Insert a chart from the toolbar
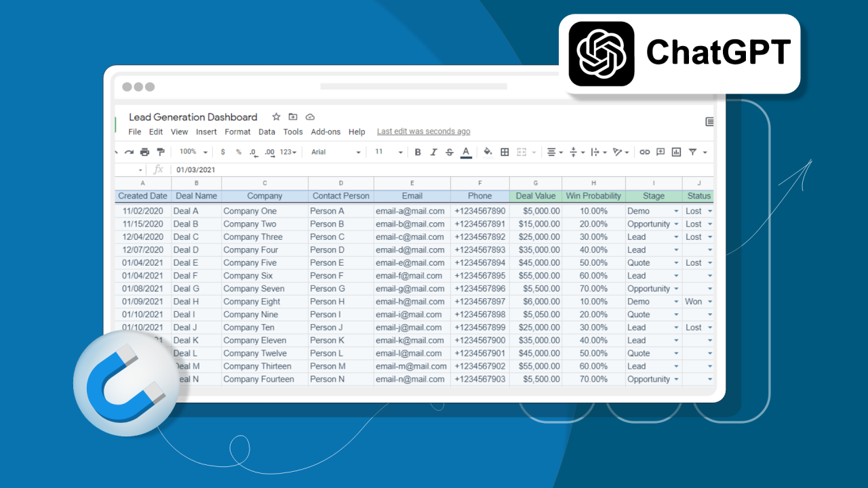Screen dimensions: 868x488 coord(676,152)
